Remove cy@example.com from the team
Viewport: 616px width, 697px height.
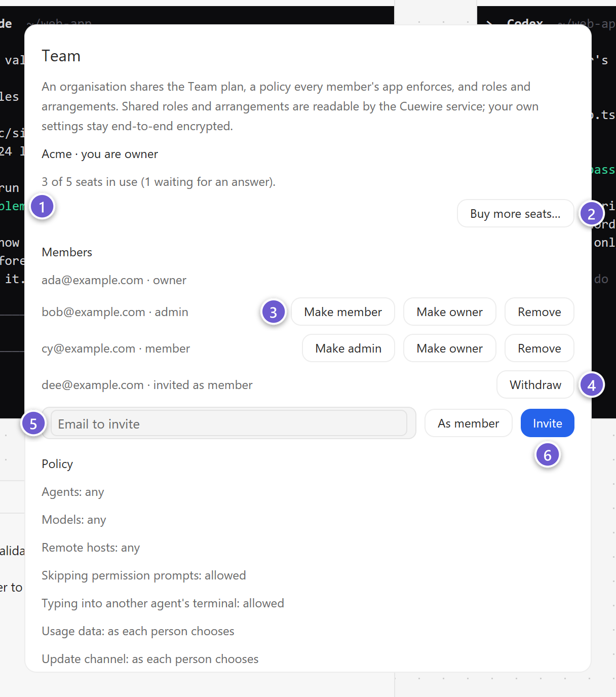tap(540, 348)
